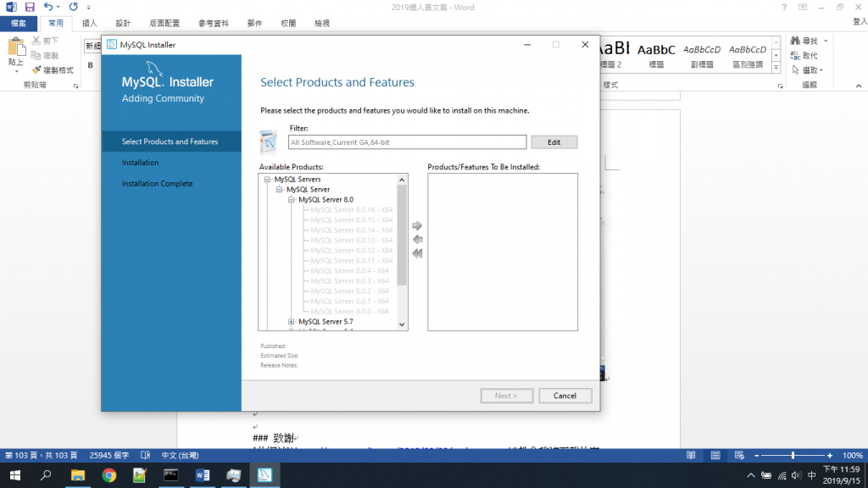Screen dimensions: 868x488
Task: Collapse the MySQL Server tree node
Action: pyautogui.click(x=280, y=189)
